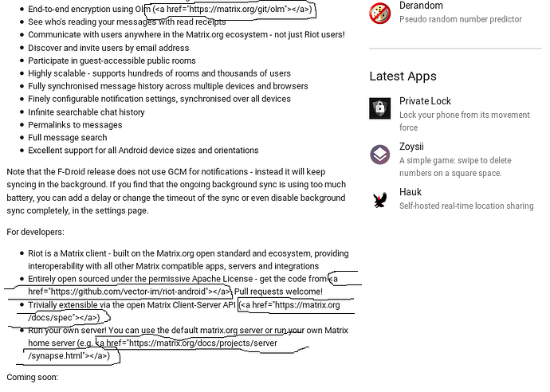Click 'Lock your phone from its movement' text
550x392 pixels.
click(465, 115)
